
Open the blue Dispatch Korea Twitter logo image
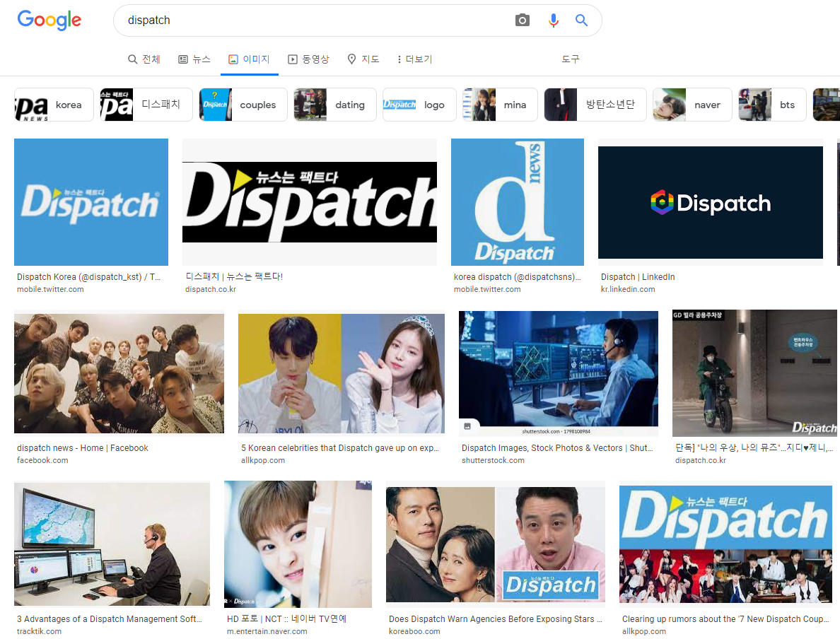coord(91,202)
